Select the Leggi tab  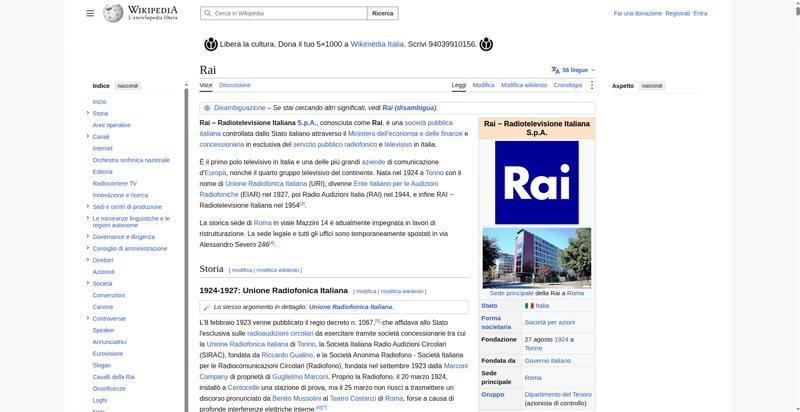tap(459, 85)
